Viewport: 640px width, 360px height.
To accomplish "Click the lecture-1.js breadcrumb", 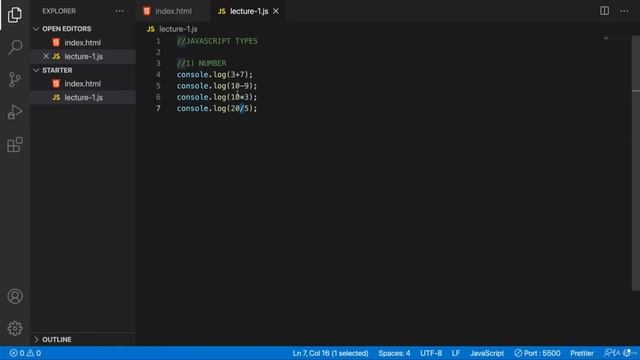I will [x=178, y=29].
